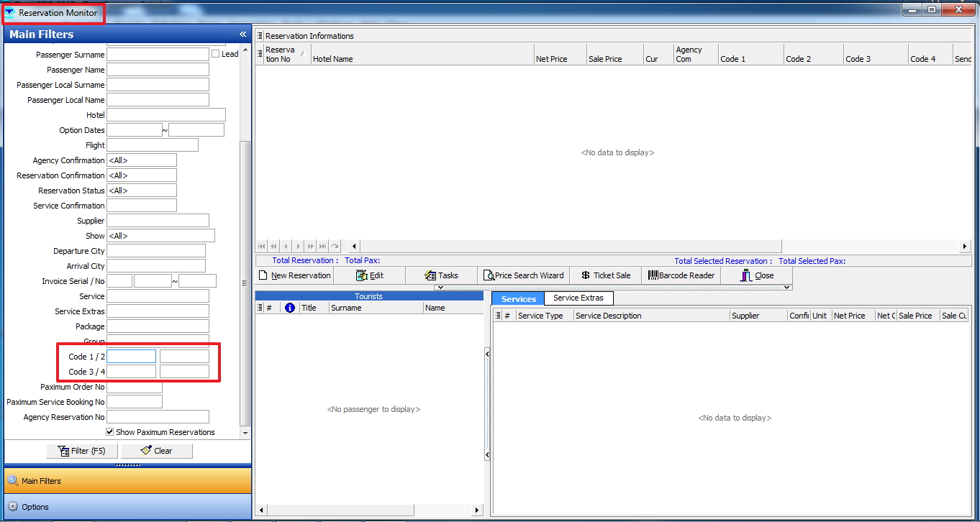Uncheck Show Paximum Reservations

(x=110, y=432)
